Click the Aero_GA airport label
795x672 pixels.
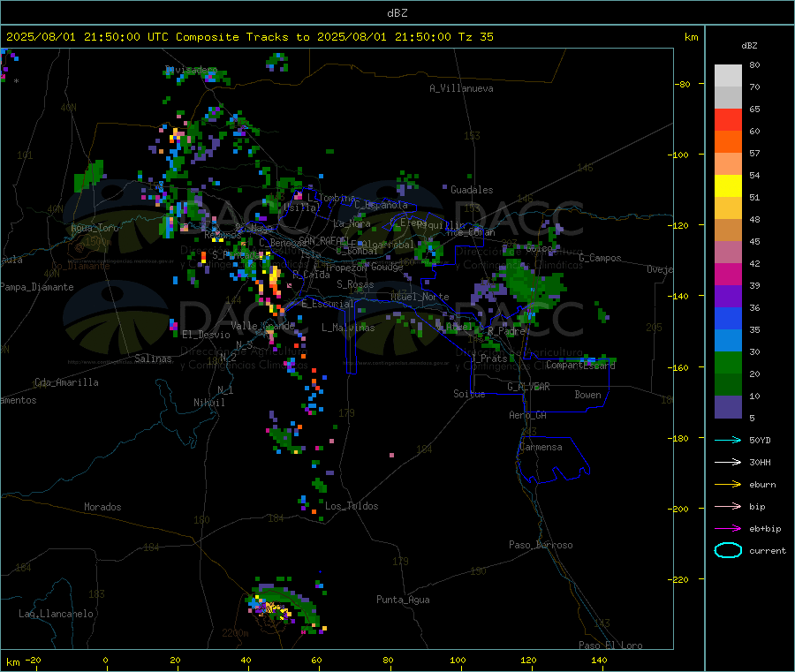[528, 415]
